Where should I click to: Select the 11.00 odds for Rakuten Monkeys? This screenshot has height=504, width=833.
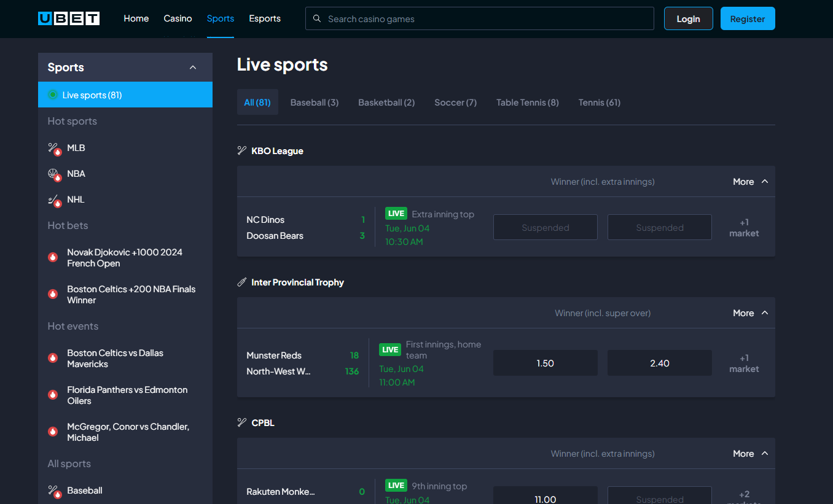pyautogui.click(x=546, y=496)
